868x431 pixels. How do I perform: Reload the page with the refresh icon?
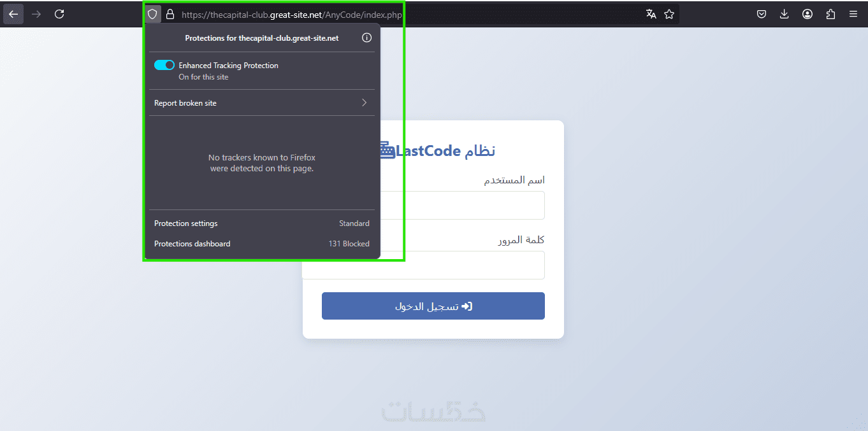pos(59,14)
